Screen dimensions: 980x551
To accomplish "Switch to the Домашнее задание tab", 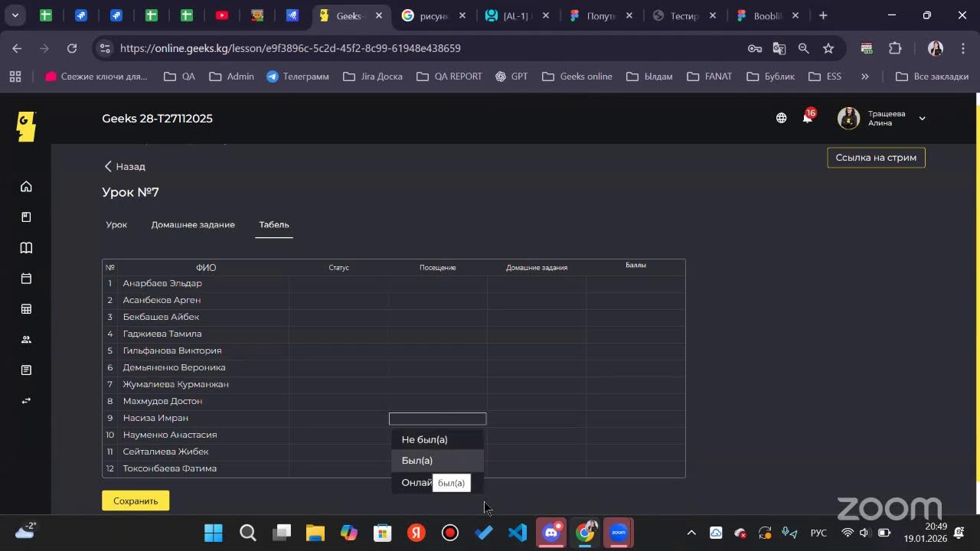I will 193,224.
